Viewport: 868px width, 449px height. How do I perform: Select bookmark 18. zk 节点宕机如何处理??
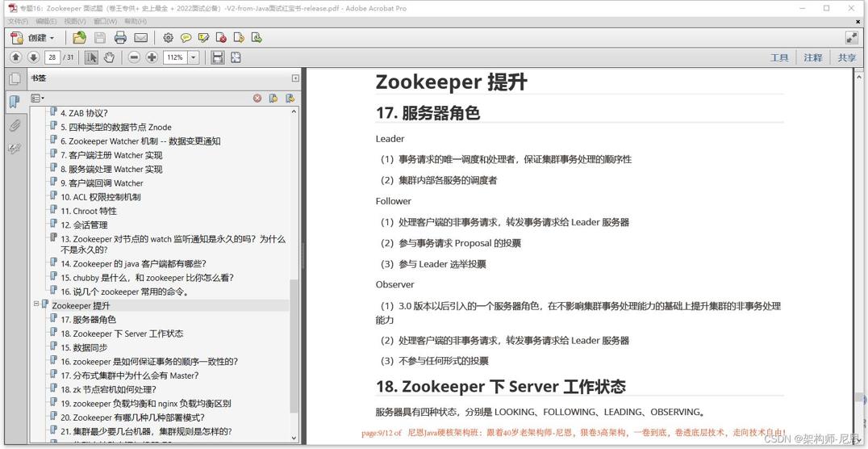pos(108,389)
